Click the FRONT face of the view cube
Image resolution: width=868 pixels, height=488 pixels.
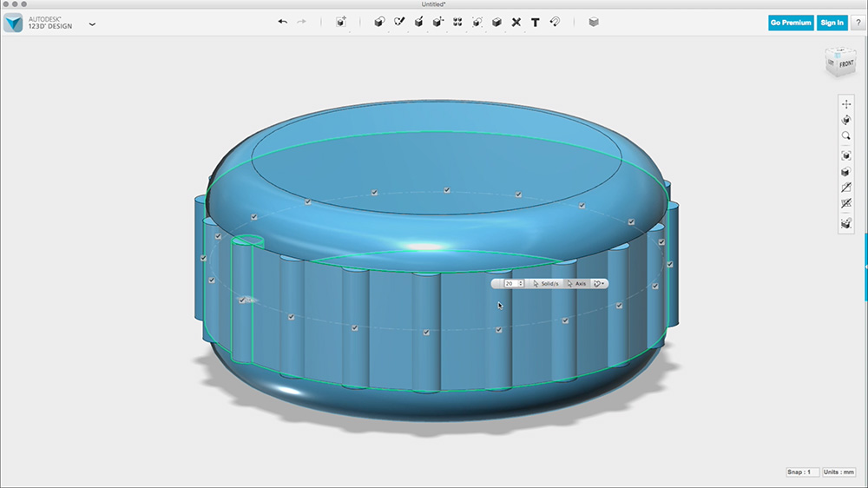[845, 64]
